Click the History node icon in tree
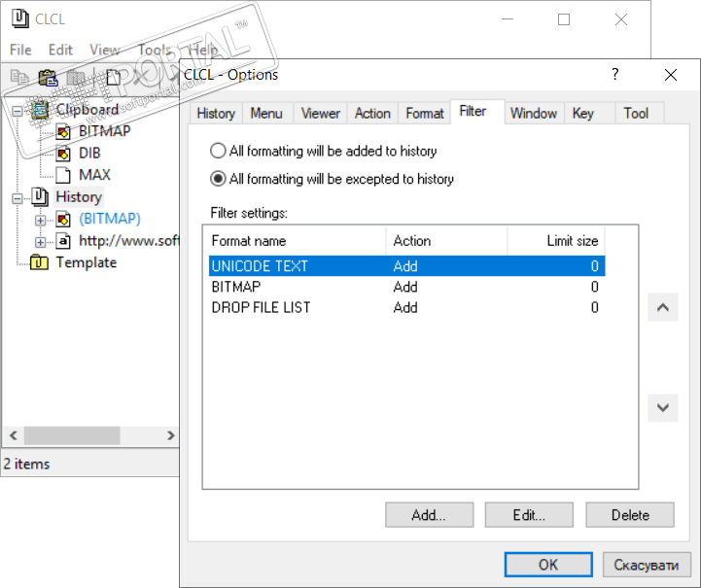 click(40, 197)
